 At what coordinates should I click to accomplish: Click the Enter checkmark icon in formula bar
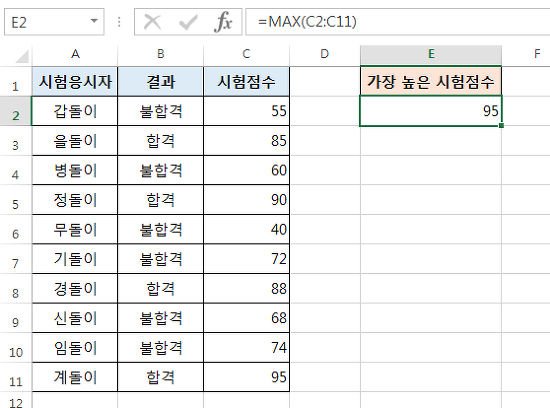tap(188, 22)
